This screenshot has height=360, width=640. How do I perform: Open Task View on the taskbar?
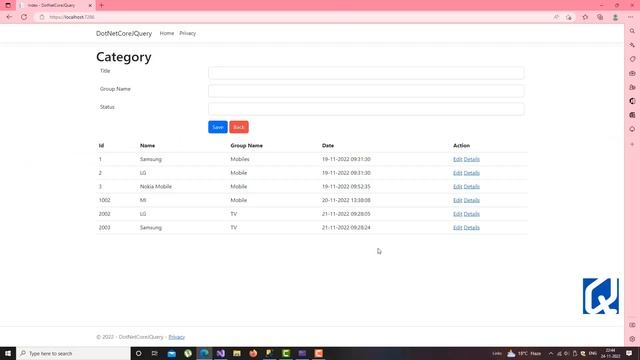click(155, 353)
